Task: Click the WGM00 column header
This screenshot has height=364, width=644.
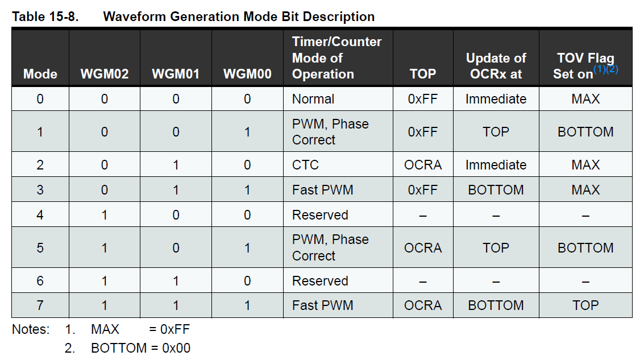Action: (x=247, y=74)
